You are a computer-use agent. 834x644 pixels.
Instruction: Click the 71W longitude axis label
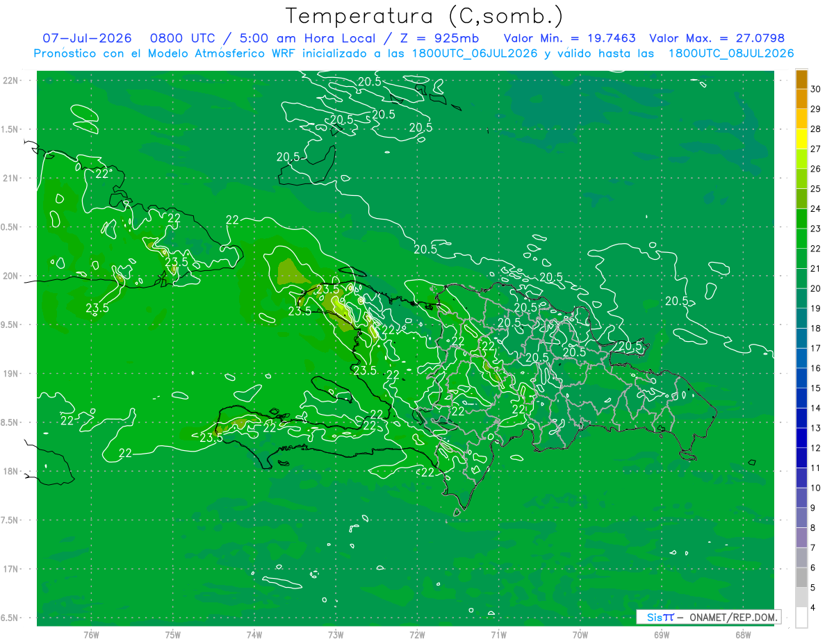click(x=498, y=634)
